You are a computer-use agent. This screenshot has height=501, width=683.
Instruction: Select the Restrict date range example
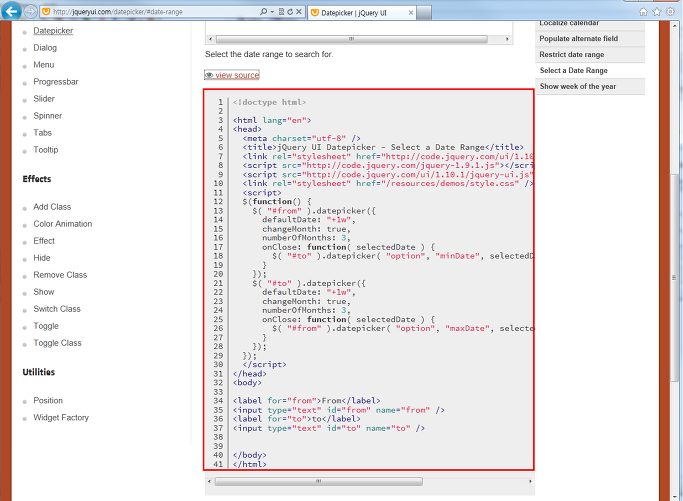(x=590, y=55)
